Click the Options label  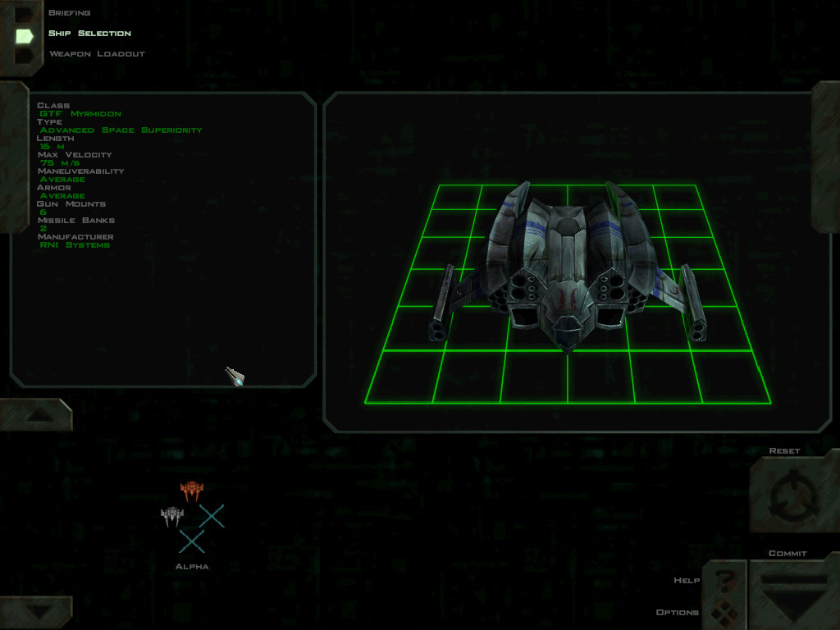coord(677,612)
